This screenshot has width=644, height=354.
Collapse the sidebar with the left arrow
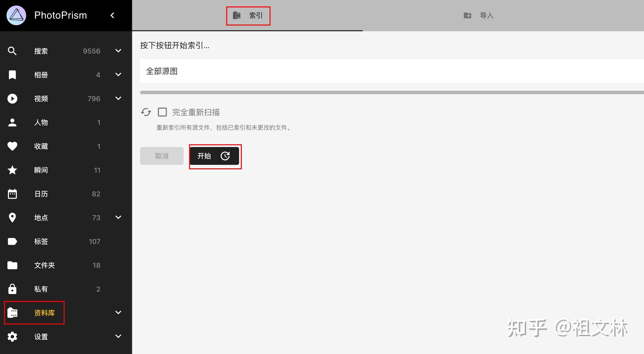[x=113, y=16]
